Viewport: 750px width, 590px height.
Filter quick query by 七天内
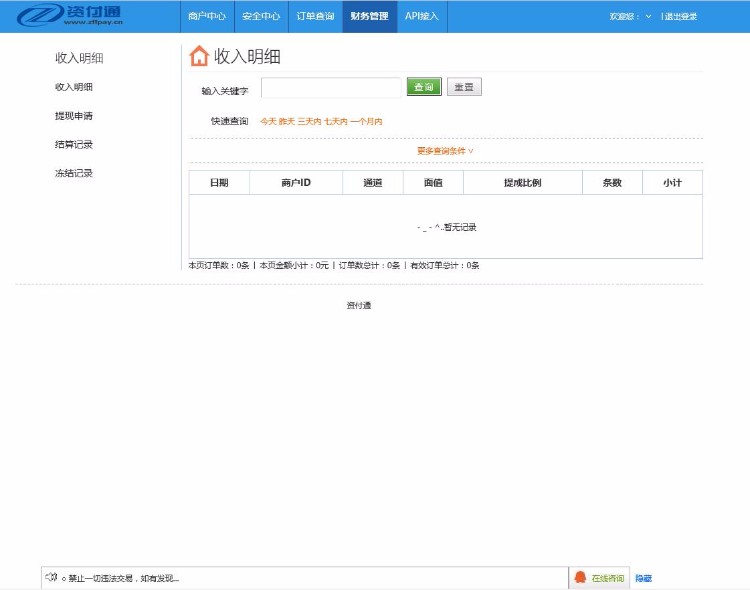(x=336, y=122)
